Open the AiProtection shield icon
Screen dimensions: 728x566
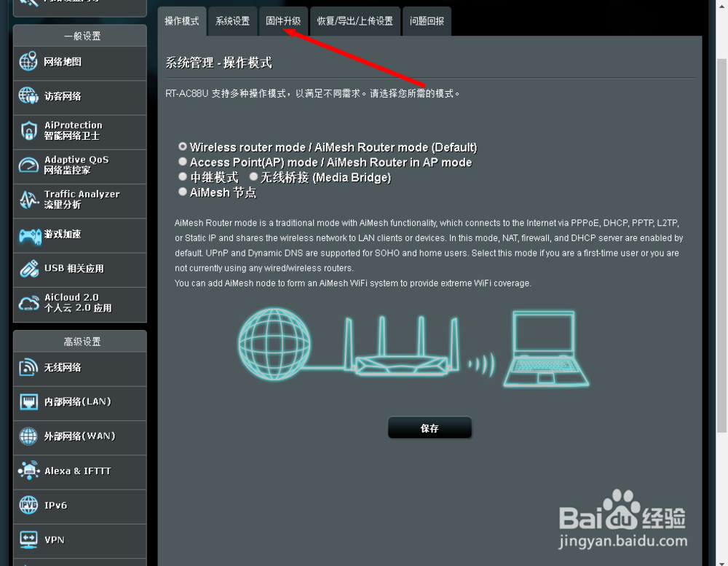point(28,130)
